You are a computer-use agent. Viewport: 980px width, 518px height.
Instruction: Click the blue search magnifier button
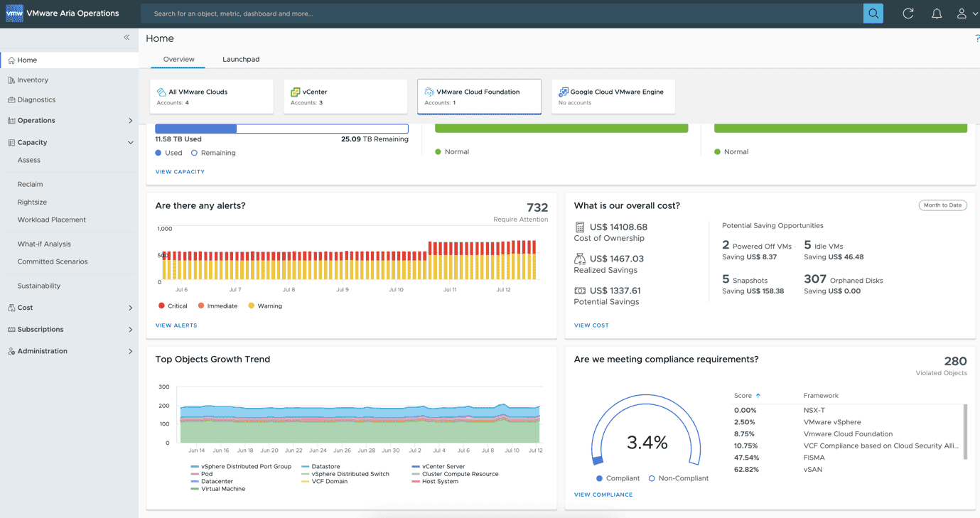point(873,14)
